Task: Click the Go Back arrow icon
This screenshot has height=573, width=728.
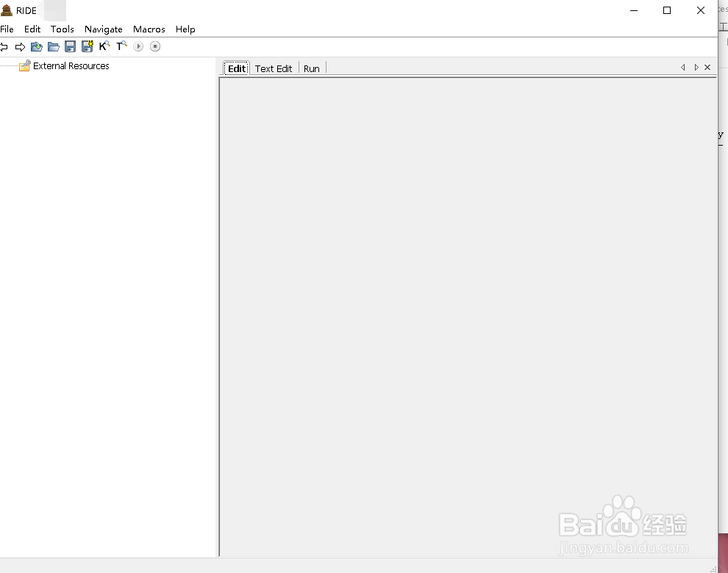Action: click(4, 46)
